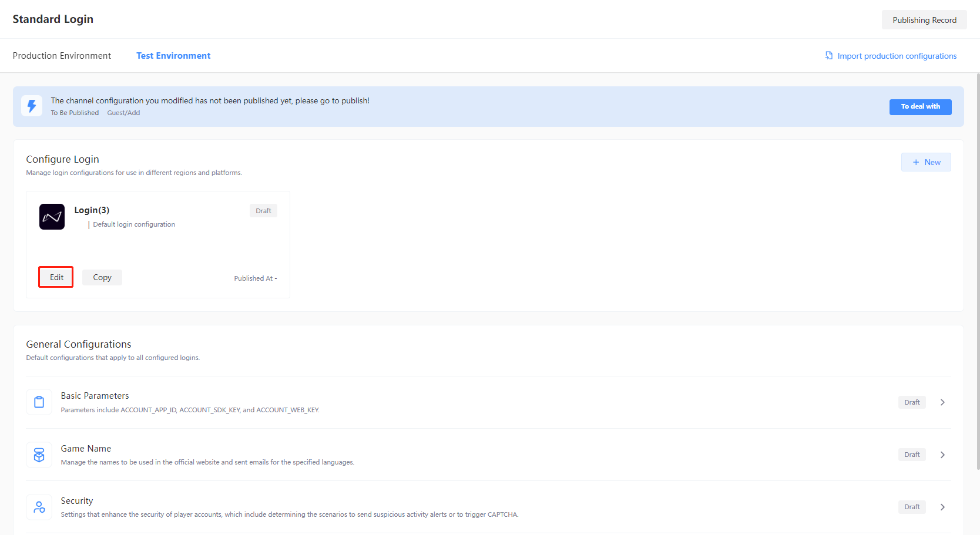Click the Standard Login page title
980x535 pixels.
click(53, 19)
